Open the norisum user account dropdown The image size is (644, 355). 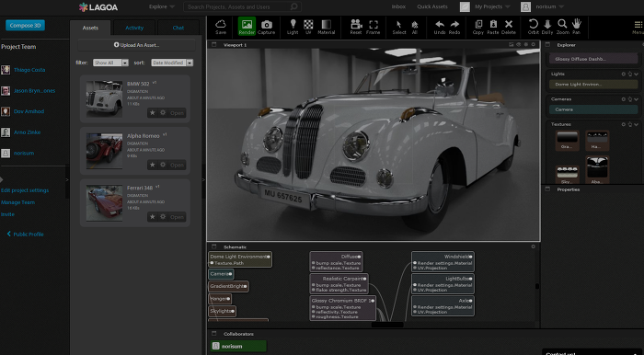[x=549, y=6]
